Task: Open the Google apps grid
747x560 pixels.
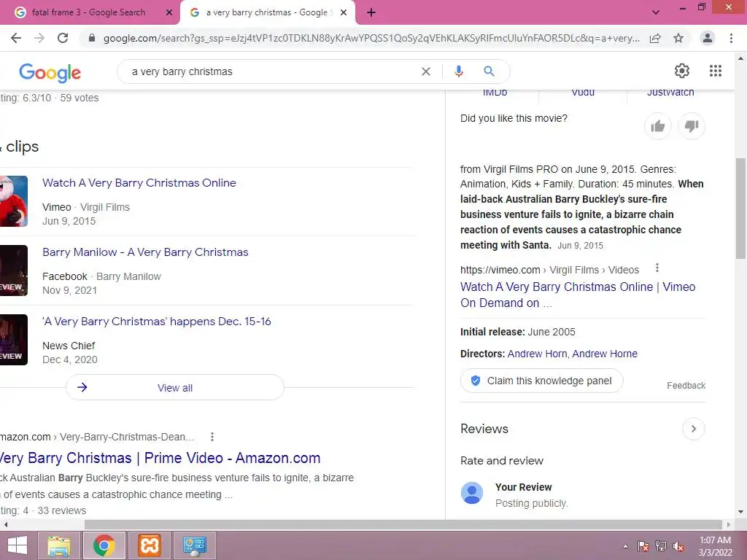Action: [x=715, y=71]
